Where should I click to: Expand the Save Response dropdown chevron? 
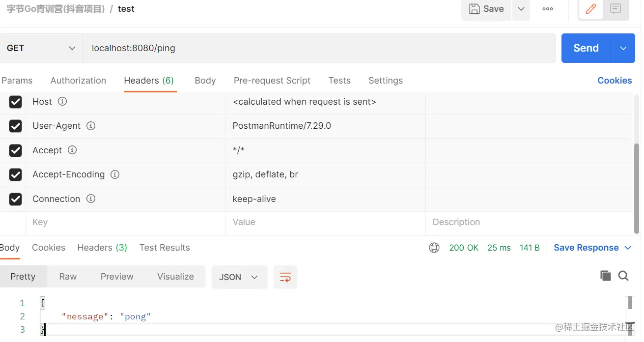pyautogui.click(x=628, y=248)
